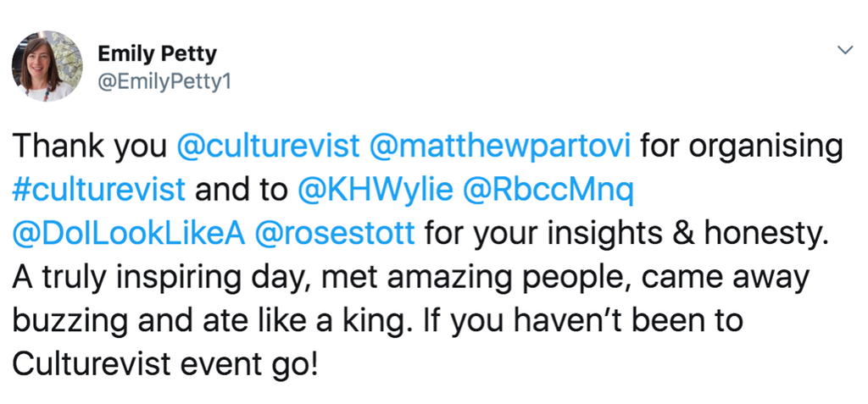868x404 pixels.
Task: Open Emily Petty's display name link
Action: (x=157, y=54)
